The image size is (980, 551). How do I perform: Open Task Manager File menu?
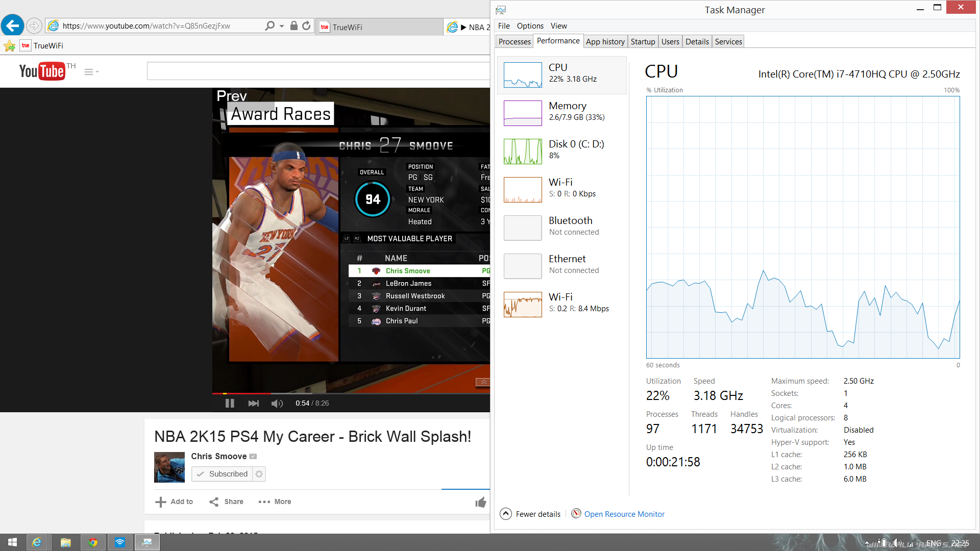coord(504,26)
